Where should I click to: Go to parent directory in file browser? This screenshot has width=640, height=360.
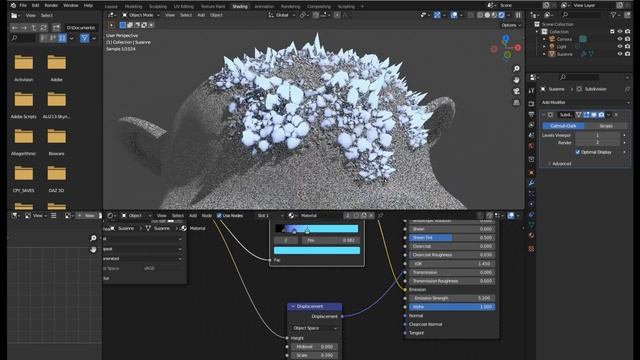[x=34, y=27]
